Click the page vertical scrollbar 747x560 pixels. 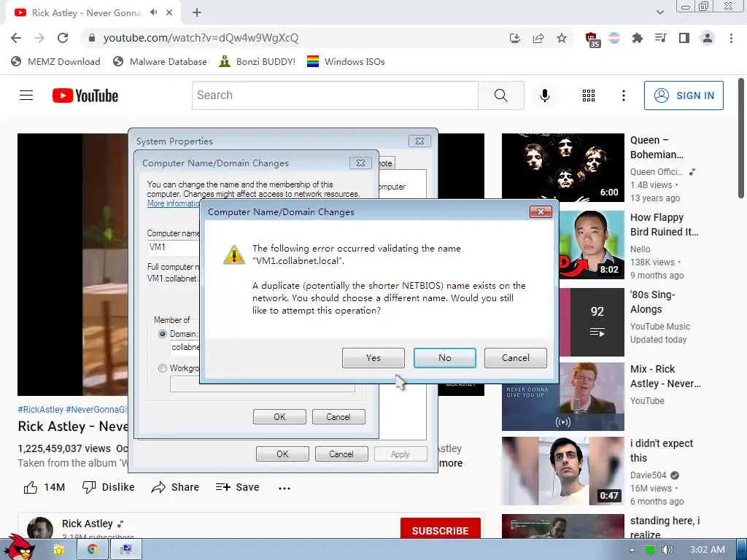tap(741, 138)
